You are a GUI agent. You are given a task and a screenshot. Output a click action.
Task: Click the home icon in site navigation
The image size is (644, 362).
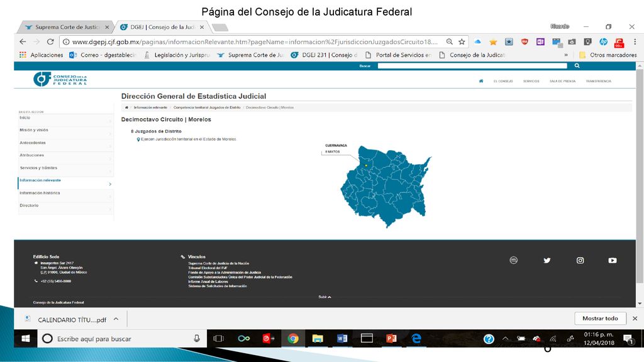coord(481,81)
